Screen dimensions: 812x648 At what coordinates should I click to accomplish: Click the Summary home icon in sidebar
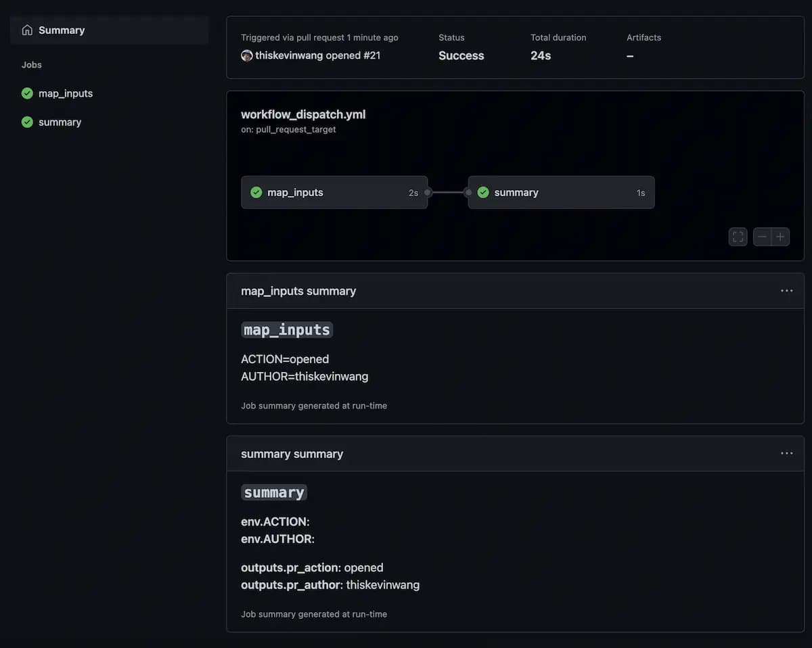click(27, 30)
